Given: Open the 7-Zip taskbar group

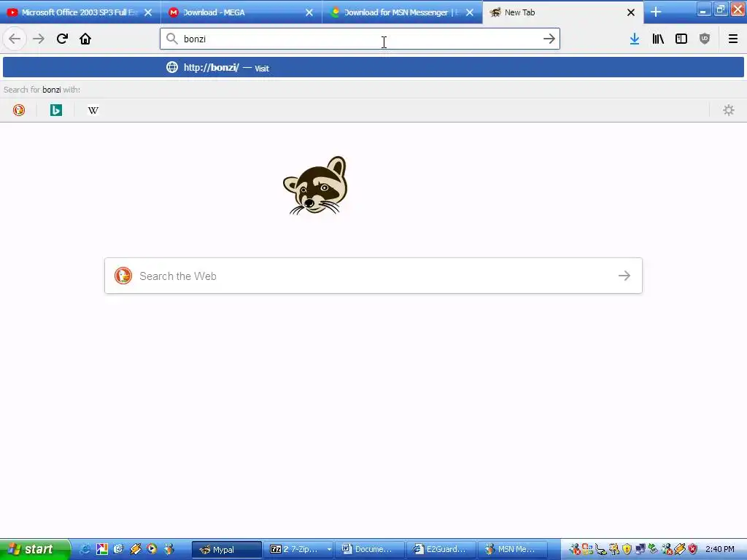Looking at the screenshot, I should 298,549.
